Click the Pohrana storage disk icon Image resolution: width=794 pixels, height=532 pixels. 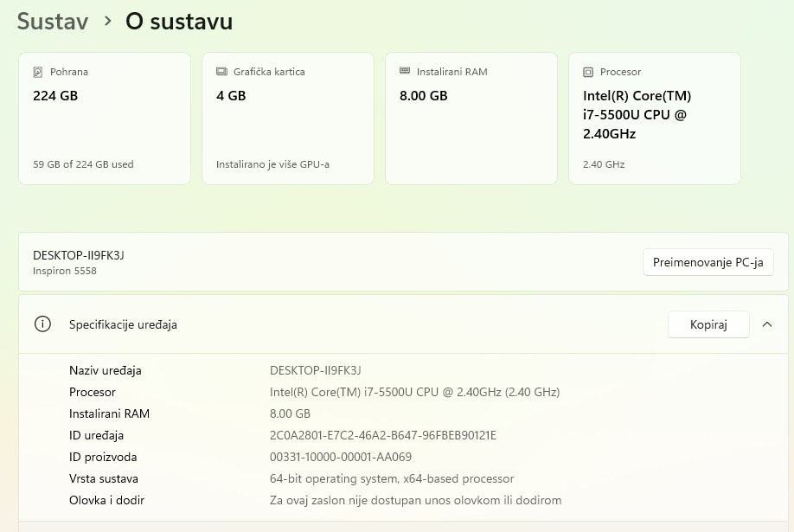click(37, 72)
